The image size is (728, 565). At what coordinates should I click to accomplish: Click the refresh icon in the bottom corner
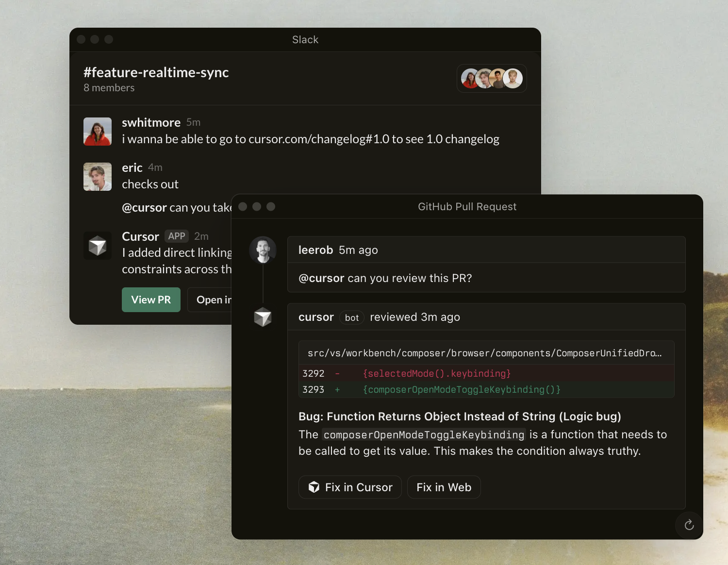click(689, 525)
